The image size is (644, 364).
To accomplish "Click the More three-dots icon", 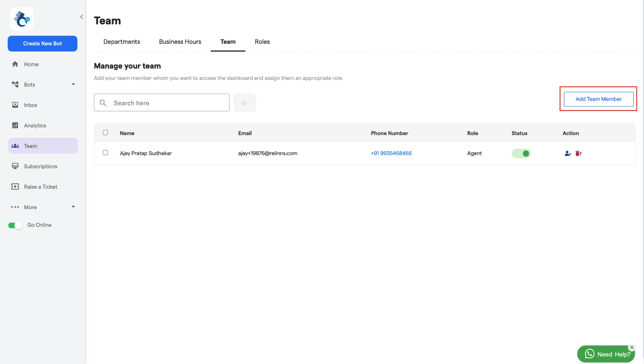I will tap(15, 207).
